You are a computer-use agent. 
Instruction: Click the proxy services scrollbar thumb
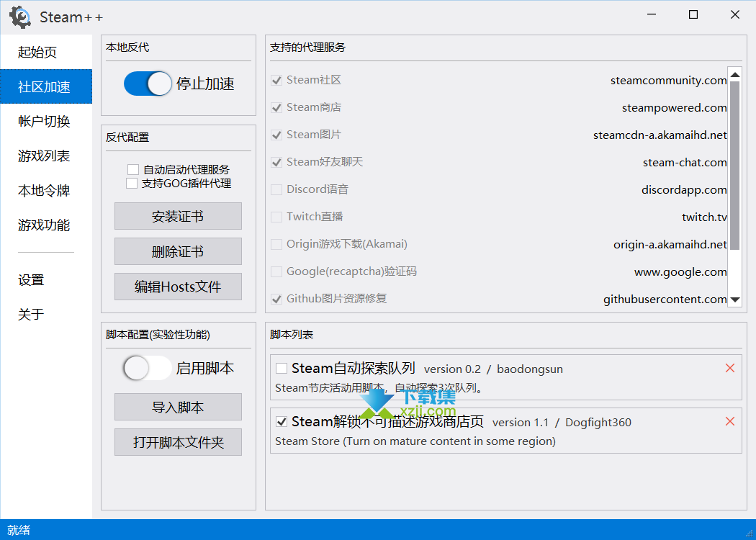[735, 166]
